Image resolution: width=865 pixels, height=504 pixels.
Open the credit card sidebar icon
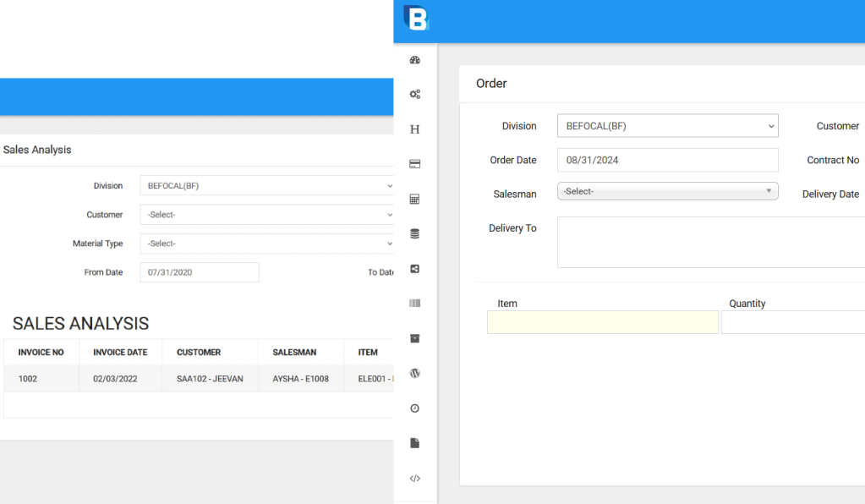tap(414, 164)
